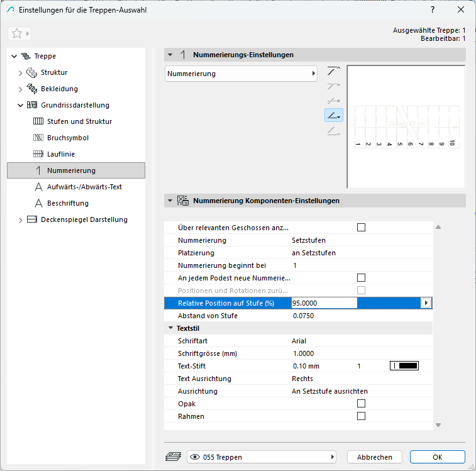Click the highlighted stair display icon beside the preview

334,115
